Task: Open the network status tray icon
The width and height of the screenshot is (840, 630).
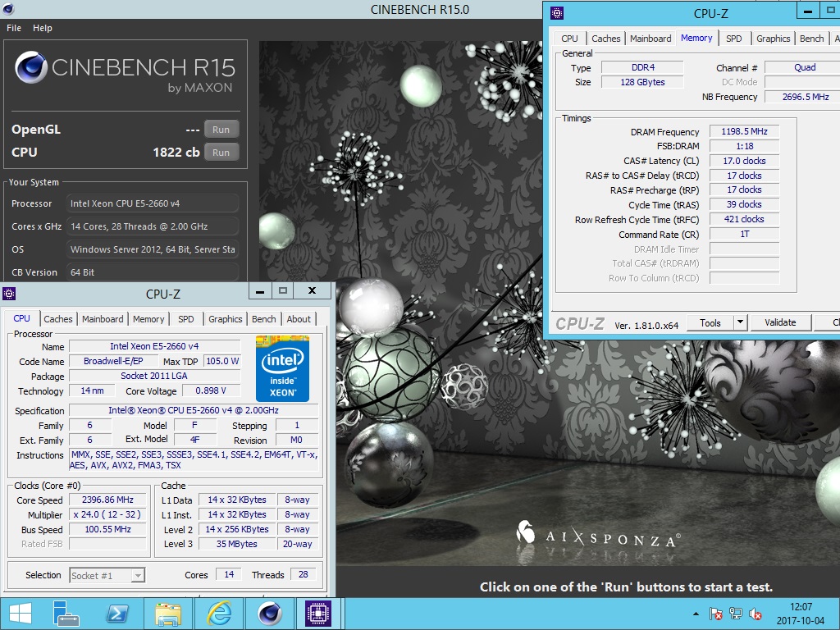Action: point(736,614)
